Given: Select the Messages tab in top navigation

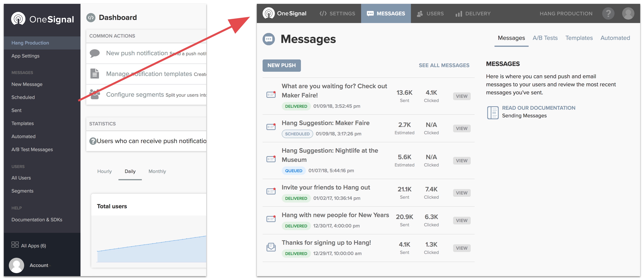Looking at the screenshot, I should coord(386,13).
